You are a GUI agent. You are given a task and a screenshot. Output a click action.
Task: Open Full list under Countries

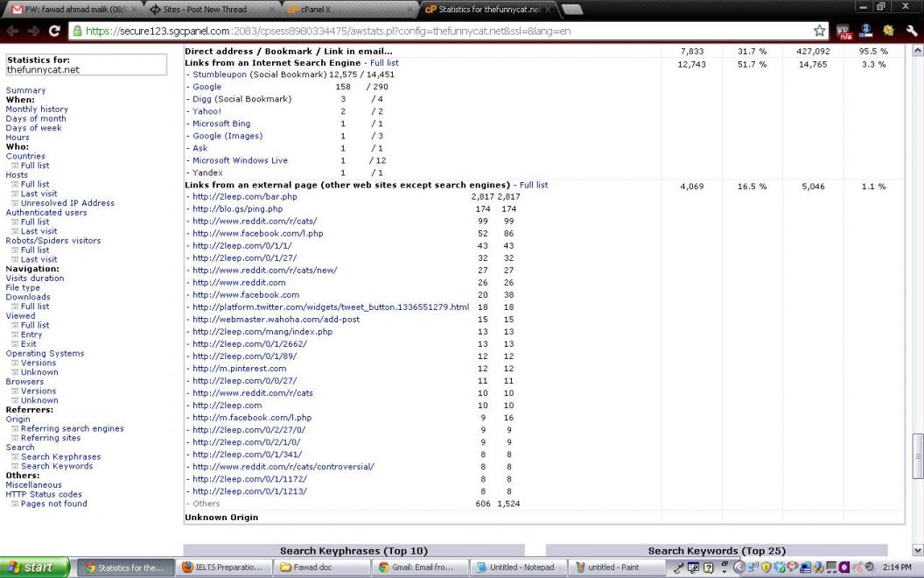(x=35, y=166)
